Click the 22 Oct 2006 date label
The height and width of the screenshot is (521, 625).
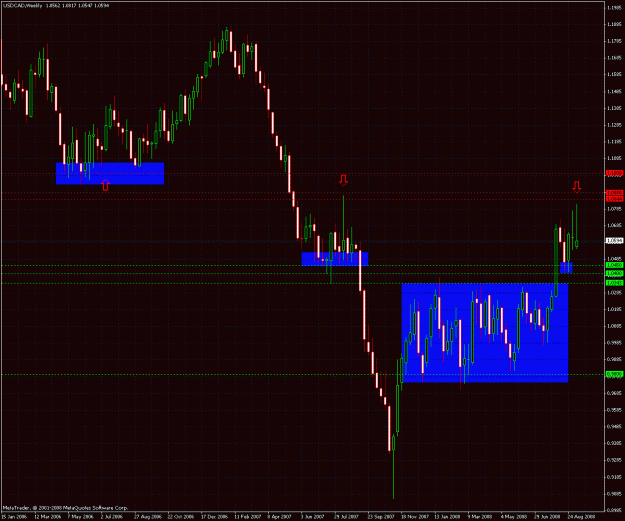(181, 517)
